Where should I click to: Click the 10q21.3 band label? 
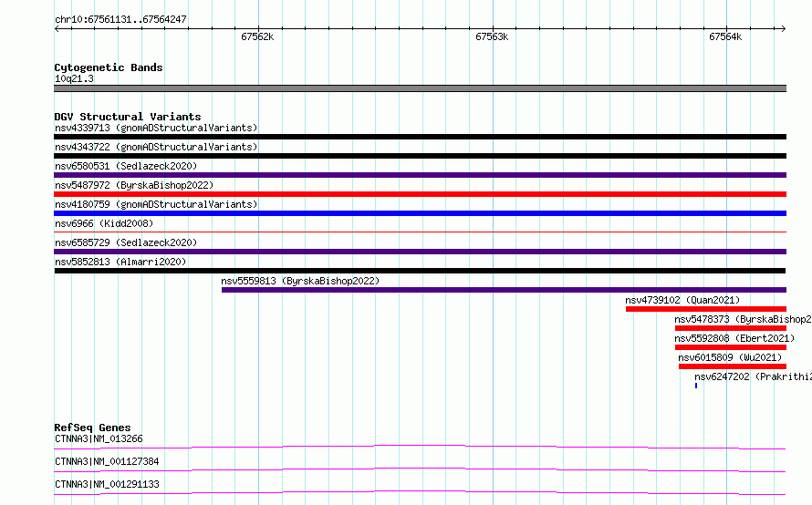(x=74, y=78)
